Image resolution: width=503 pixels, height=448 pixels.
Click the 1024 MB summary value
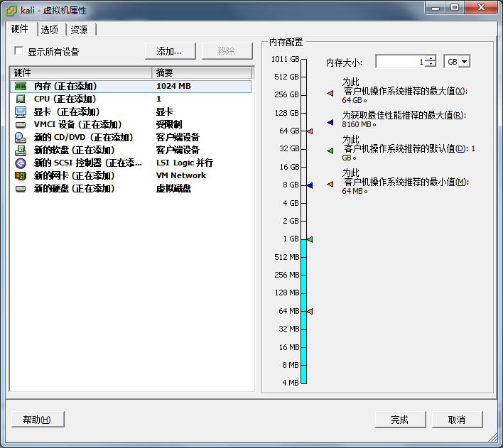click(x=173, y=86)
